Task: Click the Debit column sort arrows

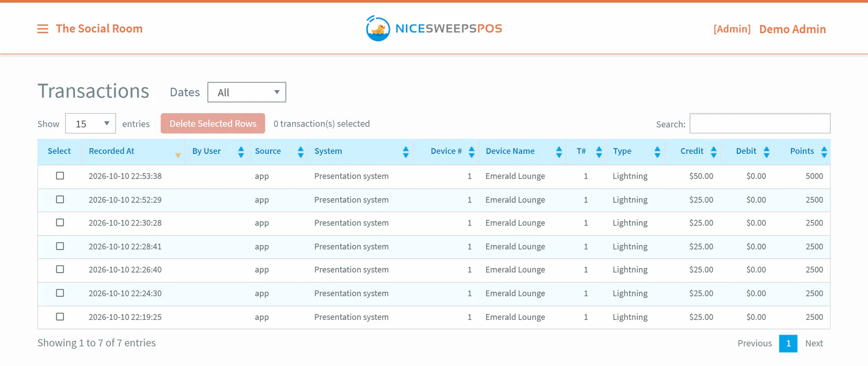Action: tap(767, 152)
